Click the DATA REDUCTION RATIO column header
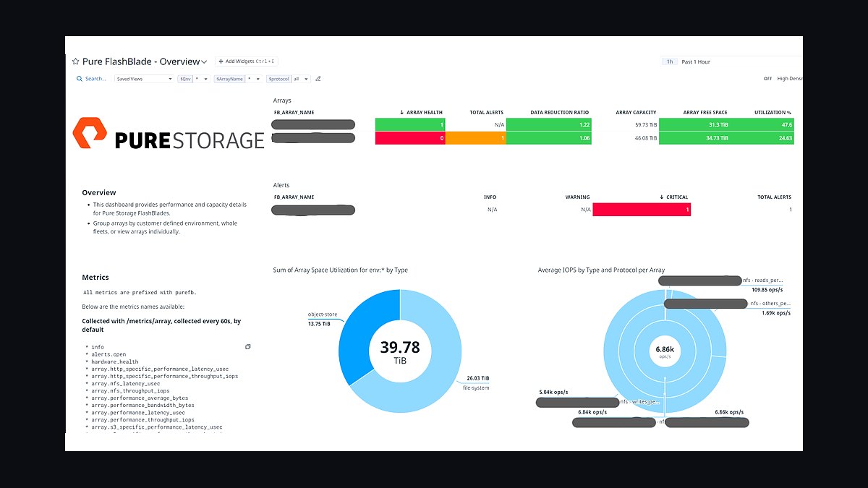The height and width of the screenshot is (488, 868). (559, 113)
